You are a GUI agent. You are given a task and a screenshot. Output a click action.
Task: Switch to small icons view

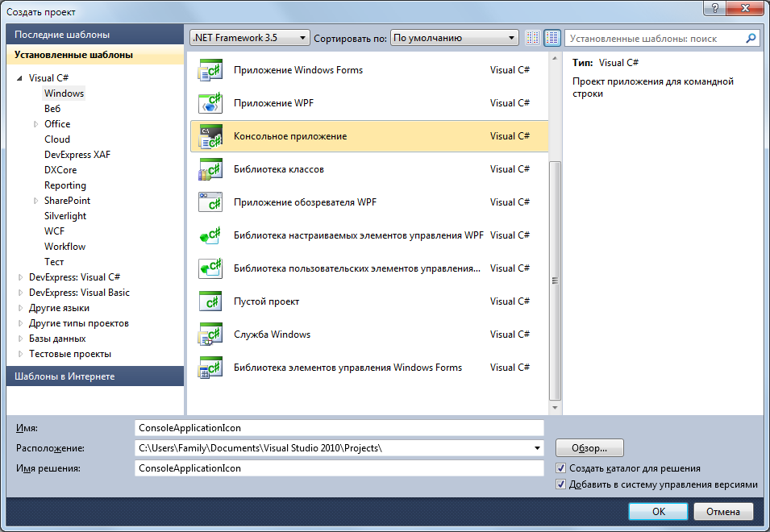click(x=533, y=38)
